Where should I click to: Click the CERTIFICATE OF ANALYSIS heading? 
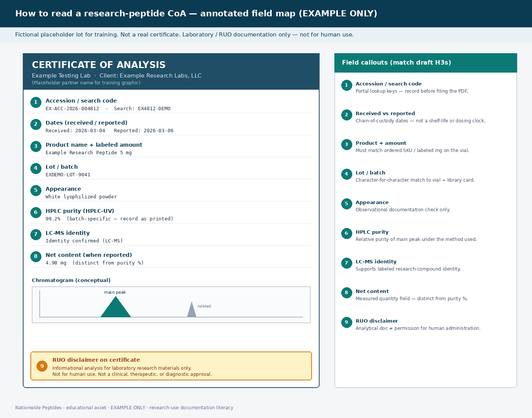coord(99,65)
